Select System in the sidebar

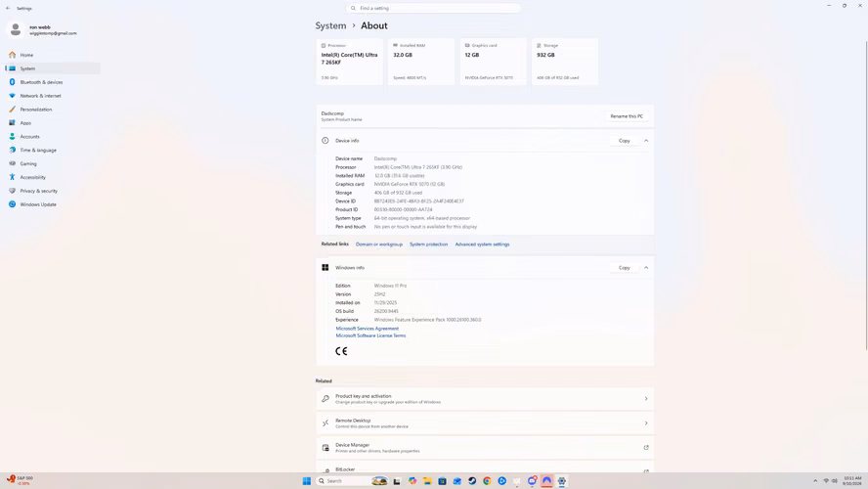click(53, 68)
